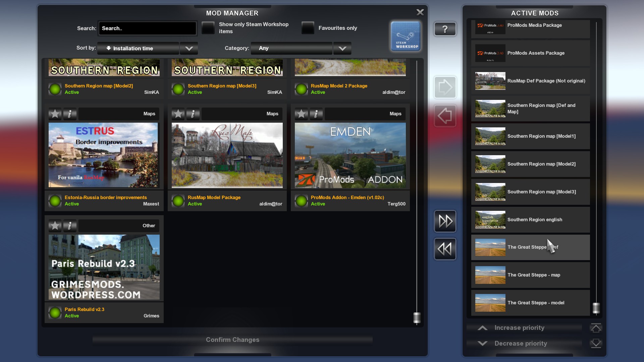Click the Category dropdown arrow button
644x362 pixels.
point(342,48)
